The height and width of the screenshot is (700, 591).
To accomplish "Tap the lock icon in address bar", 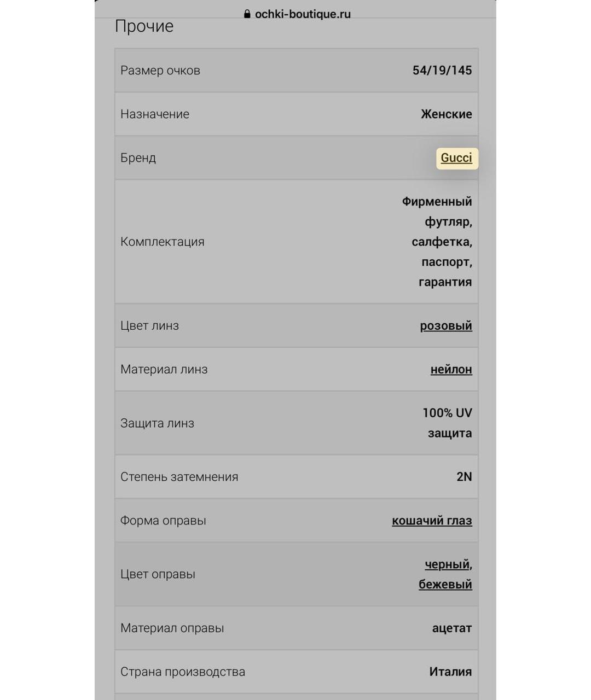I will click(247, 14).
